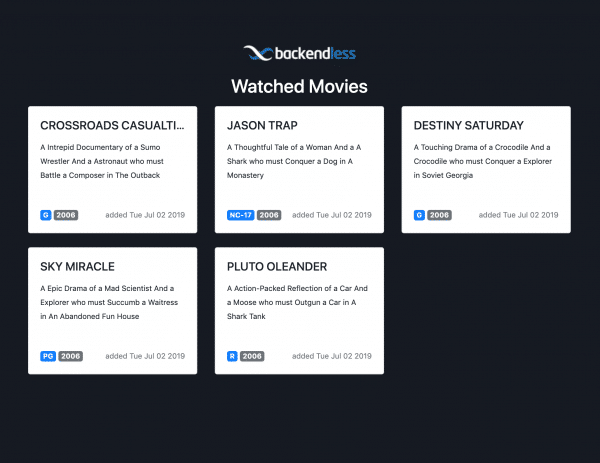This screenshot has height=463, width=600.
Task: Click the Sky Miracle description text
Action: 108,302
